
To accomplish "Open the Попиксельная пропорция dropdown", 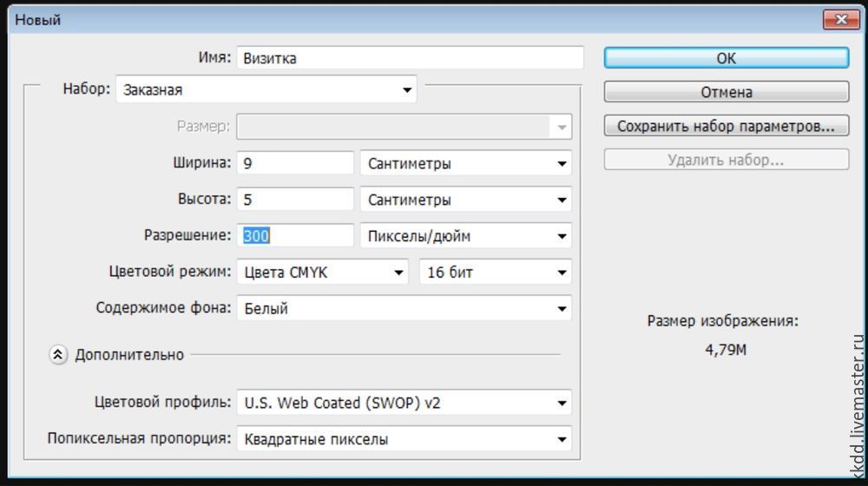I will coord(404,439).
